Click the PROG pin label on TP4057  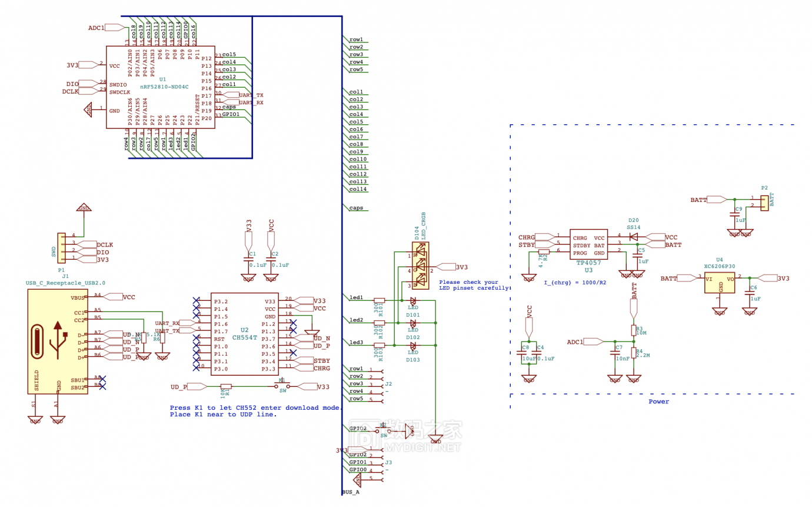580,253
